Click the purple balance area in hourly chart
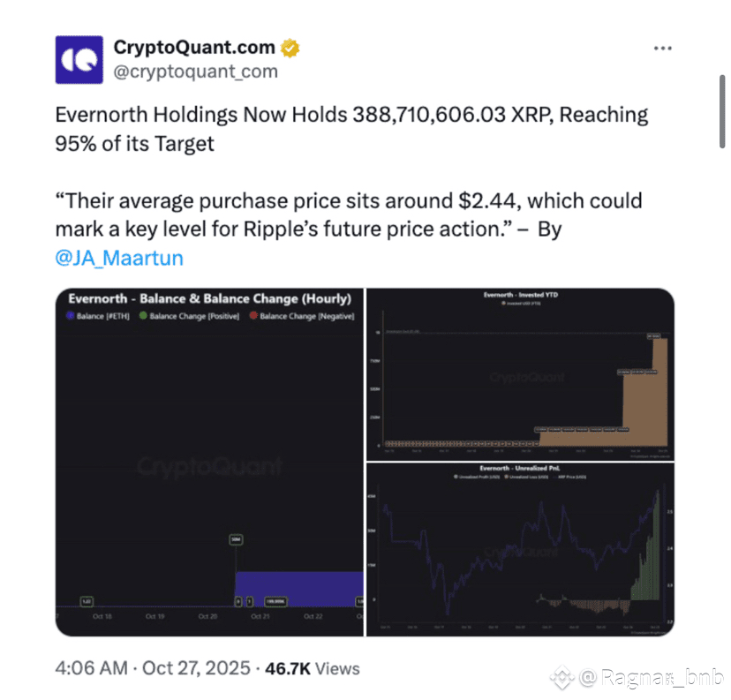The image size is (731, 700). tap(299, 589)
